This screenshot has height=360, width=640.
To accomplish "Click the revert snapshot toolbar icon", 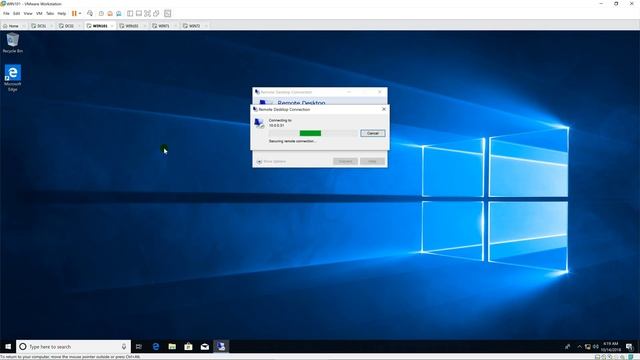I will click(x=110, y=13).
